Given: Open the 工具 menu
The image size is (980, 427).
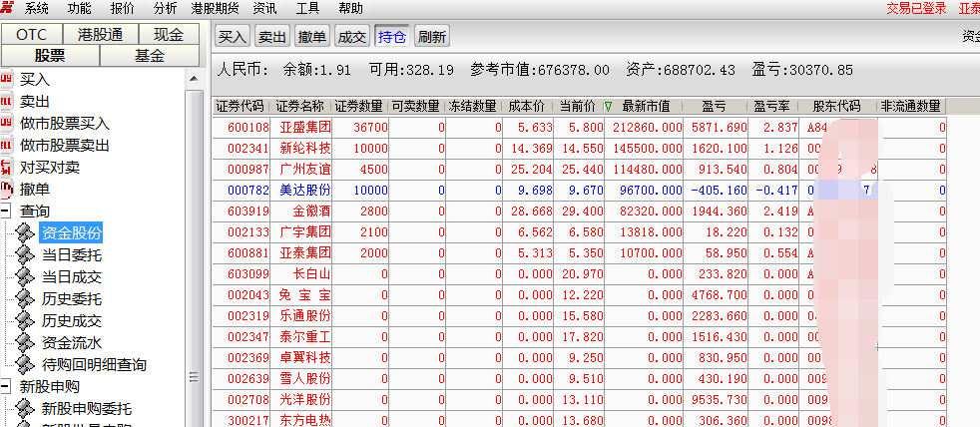Looking at the screenshot, I should [307, 8].
